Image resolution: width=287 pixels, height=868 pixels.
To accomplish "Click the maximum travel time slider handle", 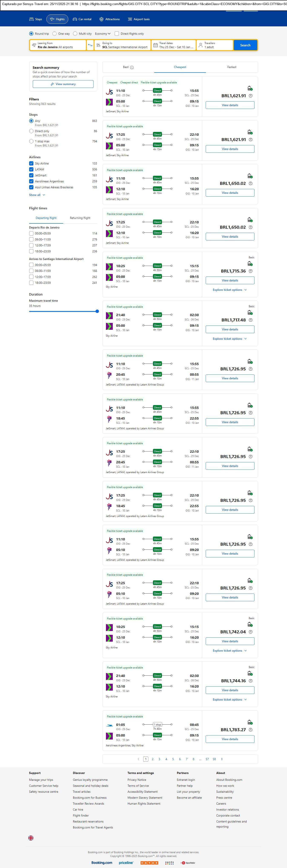I will point(97,311).
